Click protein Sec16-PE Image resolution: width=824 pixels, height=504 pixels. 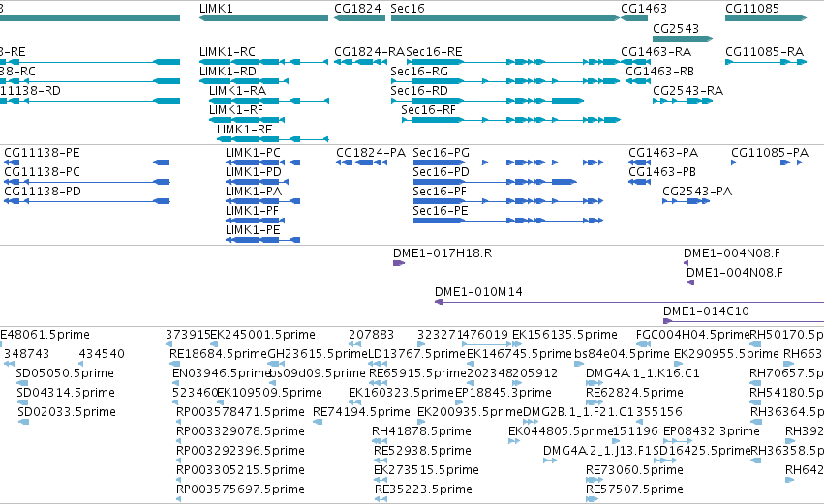click(x=508, y=221)
